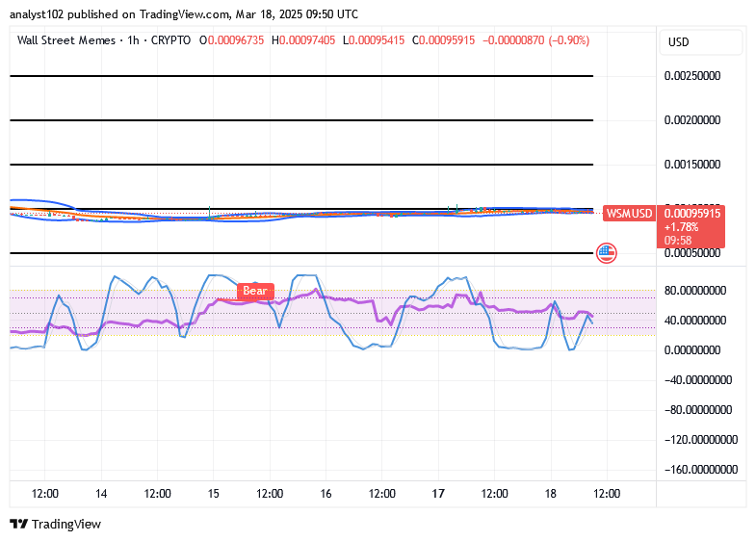Click the change value −0.00000870 (−0.90%)
The image size is (756, 541).
click(536, 40)
